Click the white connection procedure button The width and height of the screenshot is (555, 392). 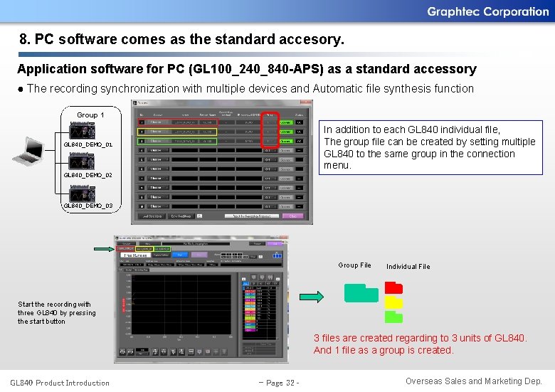(252, 216)
